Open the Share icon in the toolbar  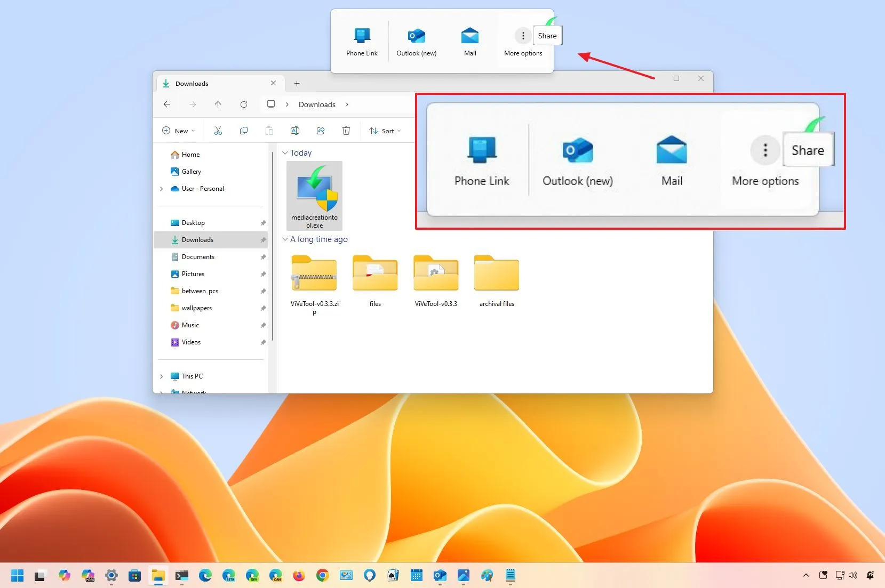point(321,131)
